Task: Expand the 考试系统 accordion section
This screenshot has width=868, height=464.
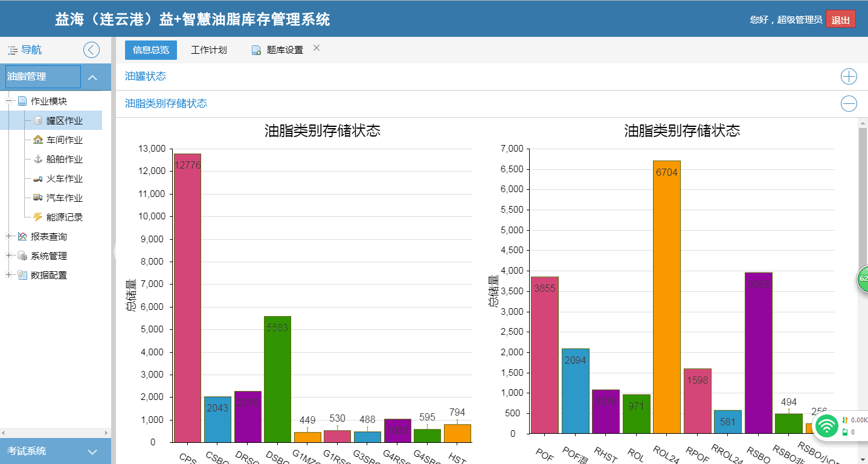Action: (x=92, y=451)
